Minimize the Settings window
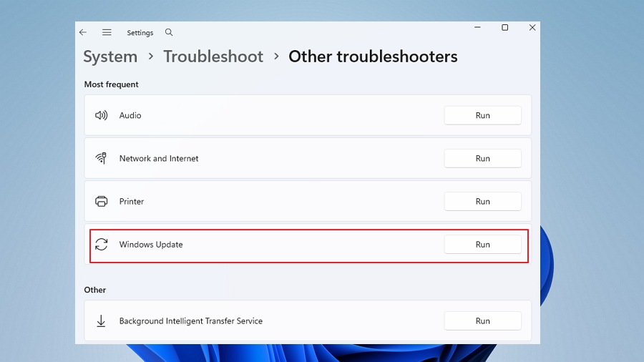Image resolution: width=644 pixels, height=362 pixels. [477, 27]
